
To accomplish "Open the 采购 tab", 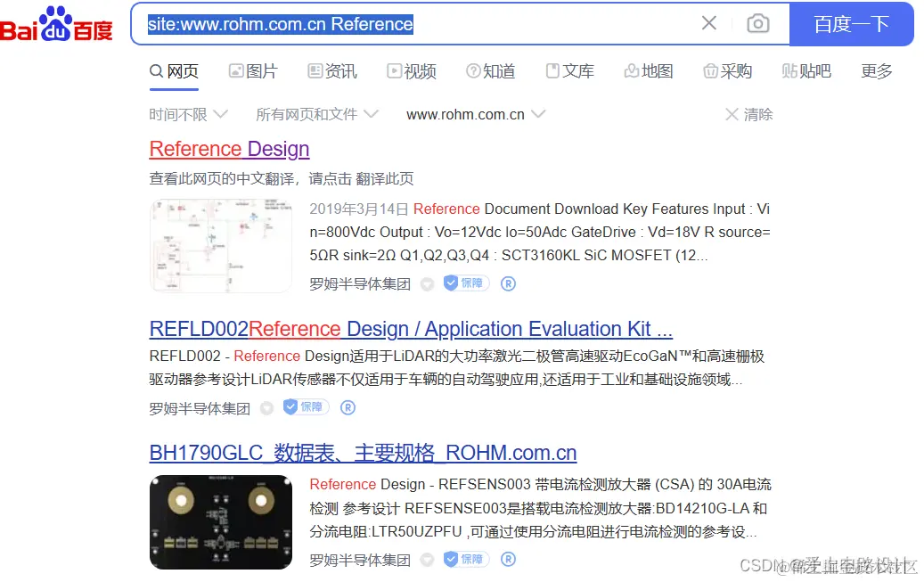I will [728, 71].
